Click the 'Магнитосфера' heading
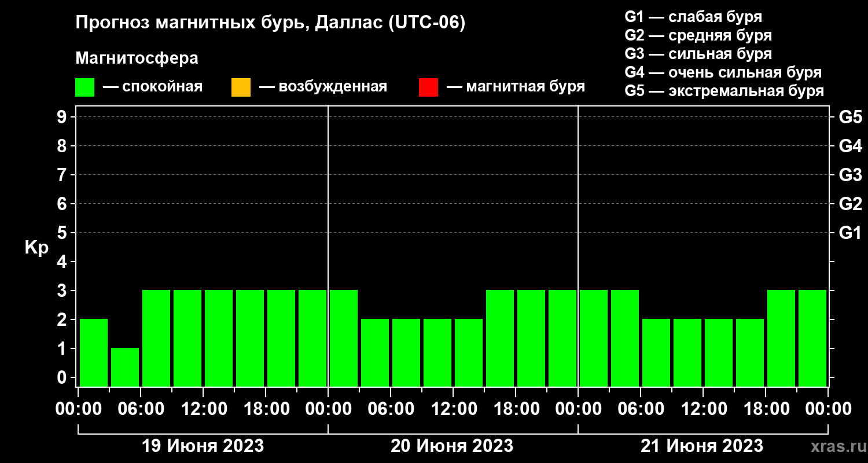 coord(137,58)
